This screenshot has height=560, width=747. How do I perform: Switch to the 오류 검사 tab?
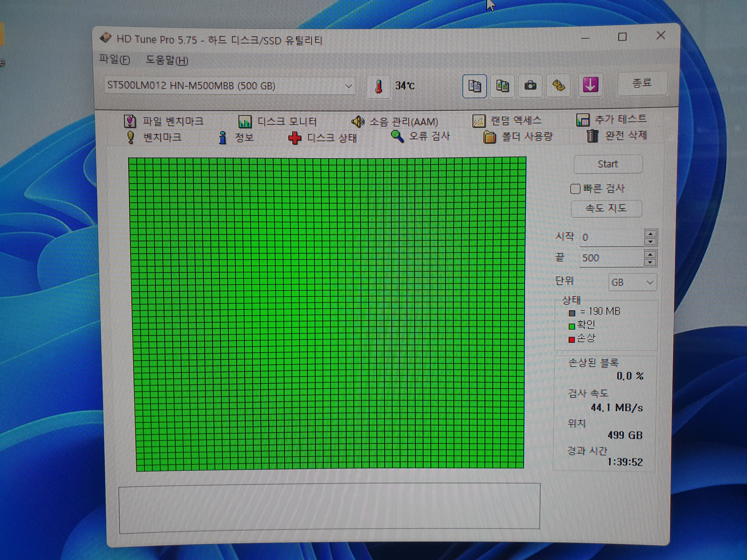(x=420, y=136)
